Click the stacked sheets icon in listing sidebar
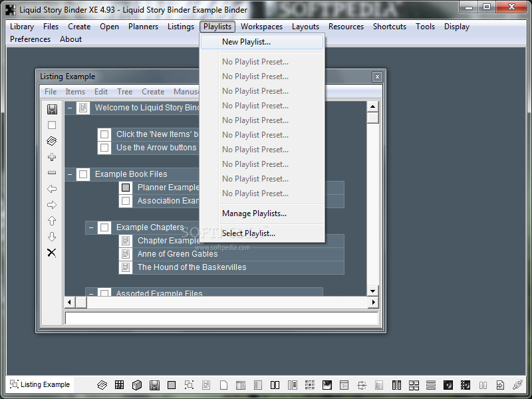This screenshot has width=532, height=399. tap(52, 141)
